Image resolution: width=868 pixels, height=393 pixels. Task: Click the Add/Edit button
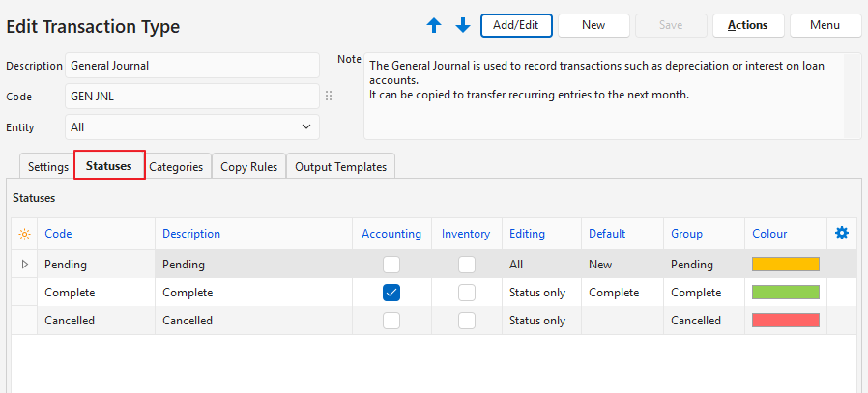pyautogui.click(x=516, y=25)
